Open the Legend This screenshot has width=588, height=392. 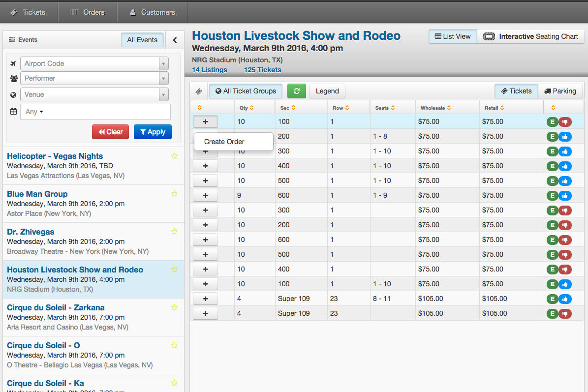tap(327, 91)
